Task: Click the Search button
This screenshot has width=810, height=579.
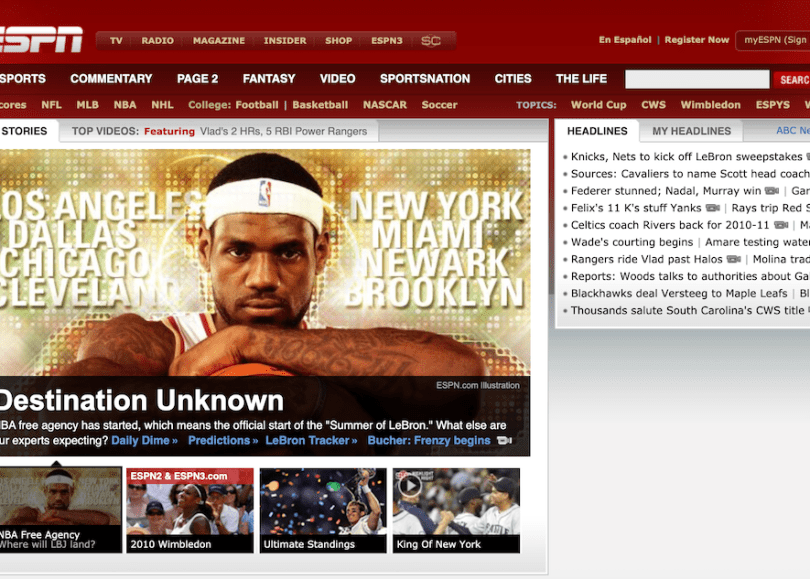Action: pos(793,80)
